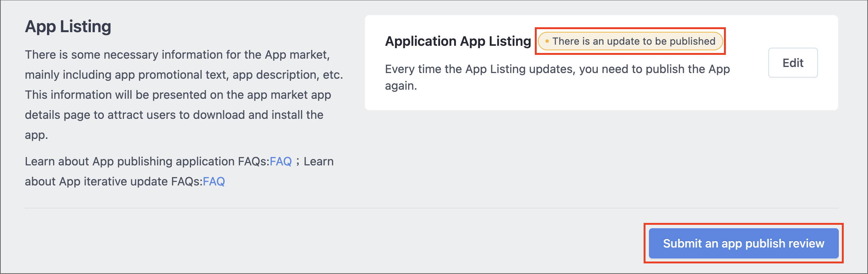Click 'This information will be presented' text line
Screen dimensions: 868x274
click(178, 95)
